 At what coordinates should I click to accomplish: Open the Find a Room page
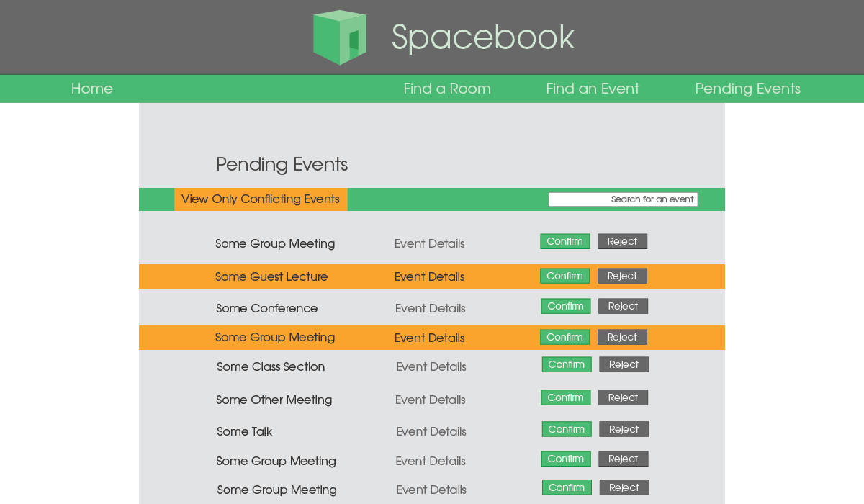coord(447,89)
